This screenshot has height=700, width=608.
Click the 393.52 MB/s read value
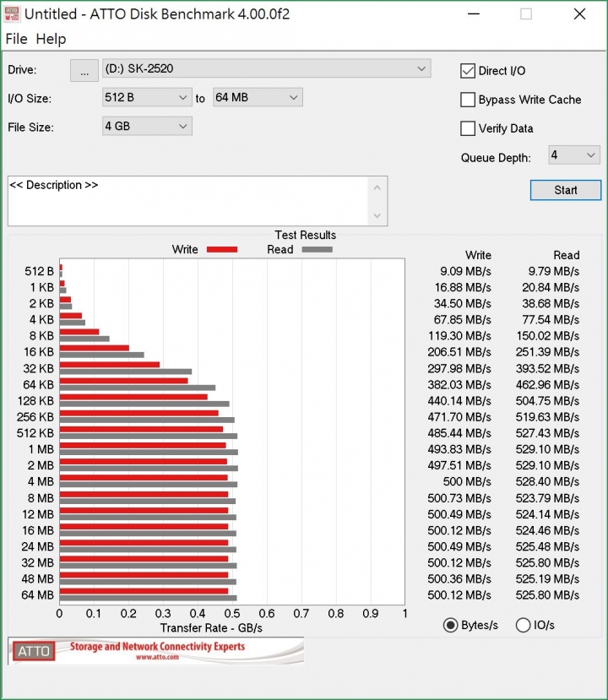(x=548, y=369)
